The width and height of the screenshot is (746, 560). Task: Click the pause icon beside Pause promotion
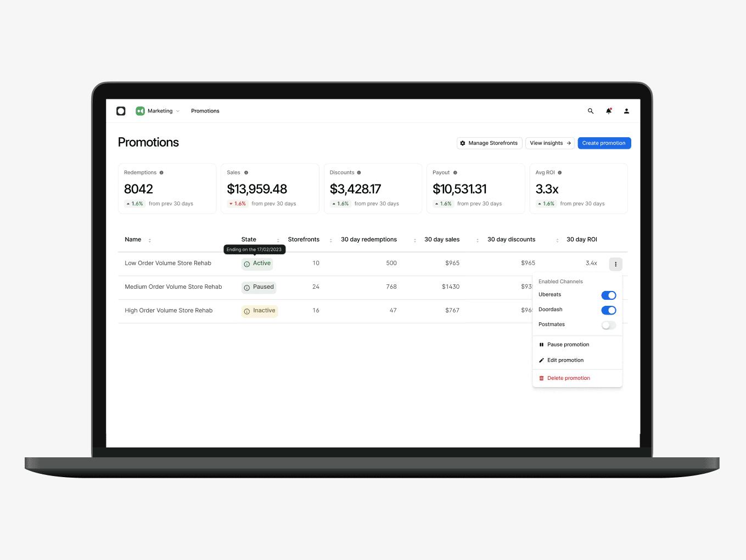541,345
